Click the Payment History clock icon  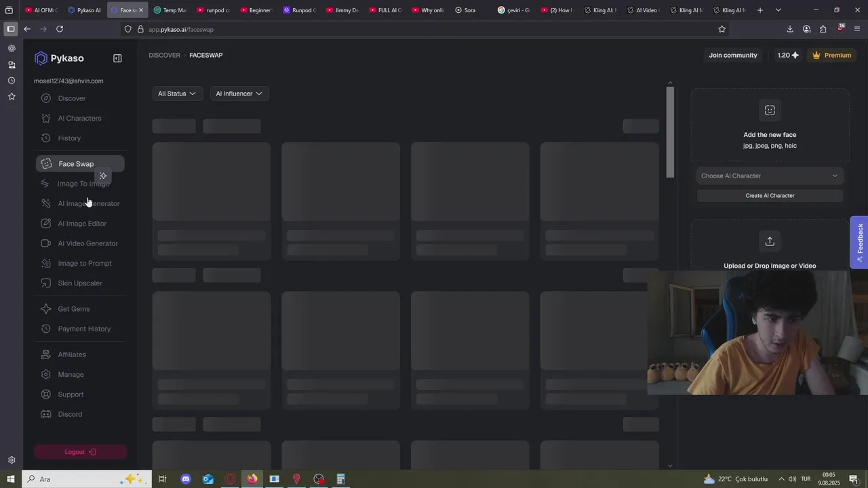(46, 329)
